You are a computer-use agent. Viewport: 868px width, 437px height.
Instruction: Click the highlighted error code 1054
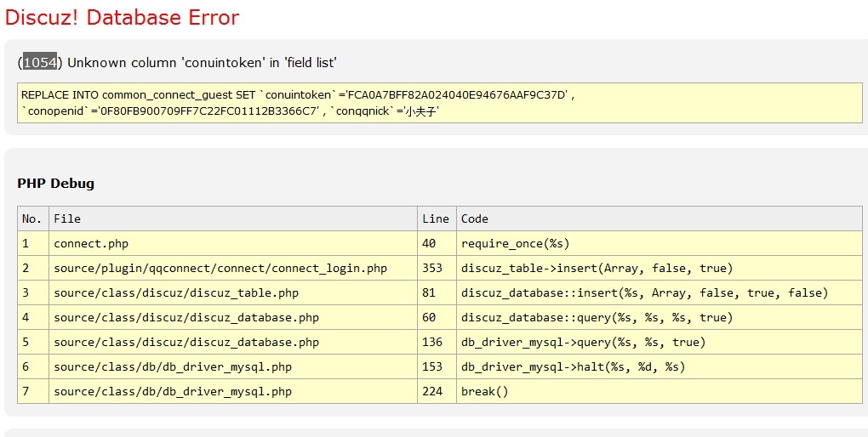pos(39,62)
